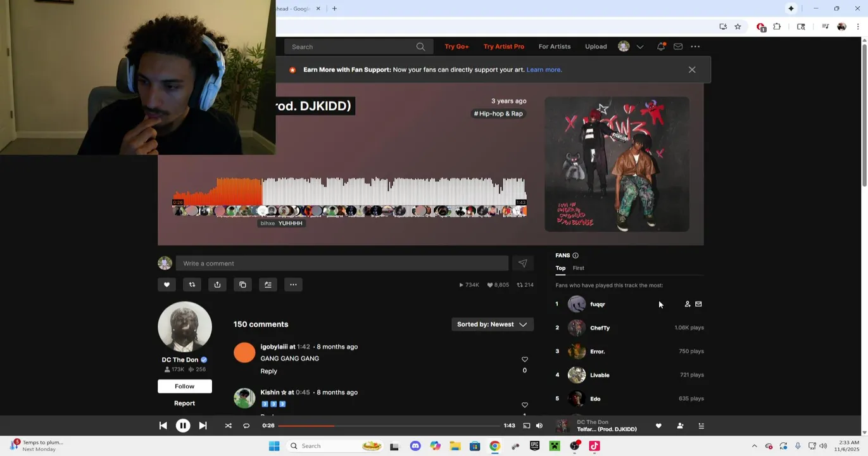The height and width of the screenshot is (456, 868).
Task: Report this track
Action: tap(184, 403)
